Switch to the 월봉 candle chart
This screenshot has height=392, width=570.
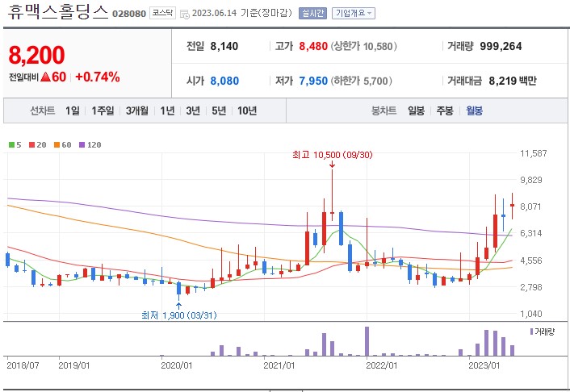475,111
